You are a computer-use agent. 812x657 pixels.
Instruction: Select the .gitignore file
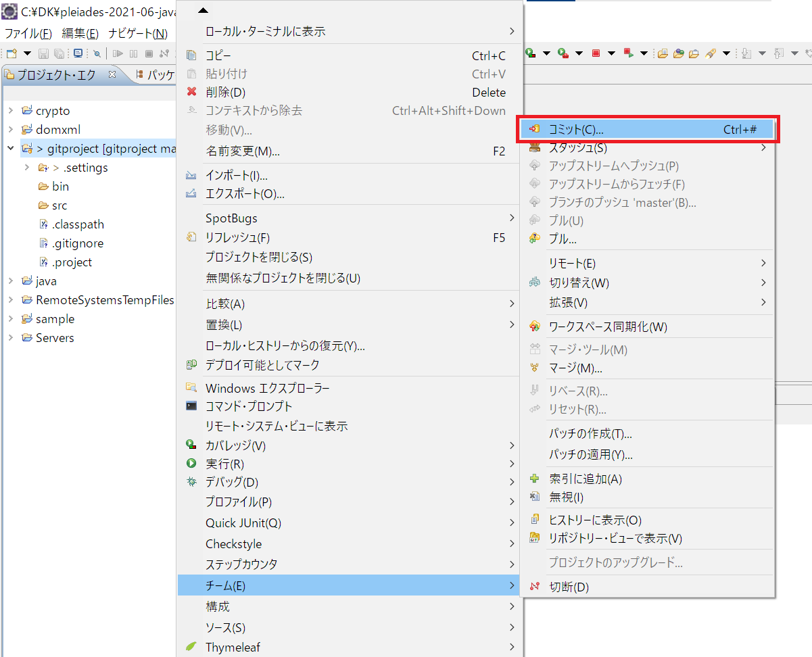78,243
